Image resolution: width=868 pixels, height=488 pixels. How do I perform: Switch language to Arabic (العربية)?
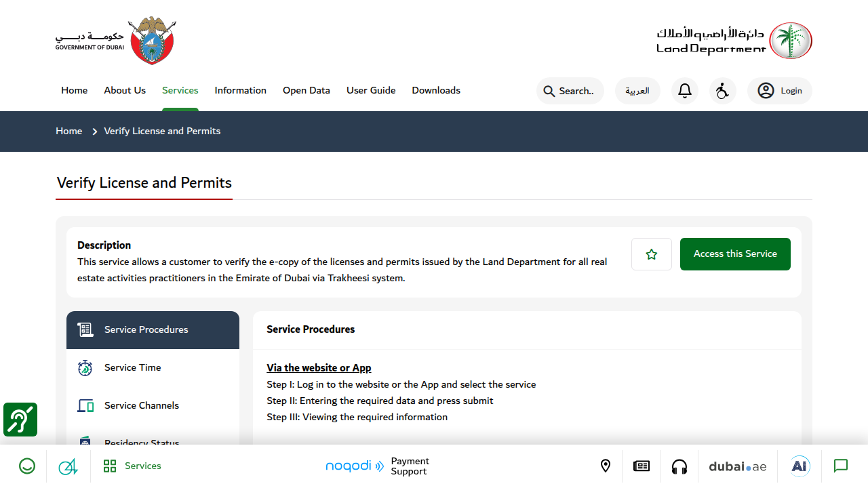(637, 91)
